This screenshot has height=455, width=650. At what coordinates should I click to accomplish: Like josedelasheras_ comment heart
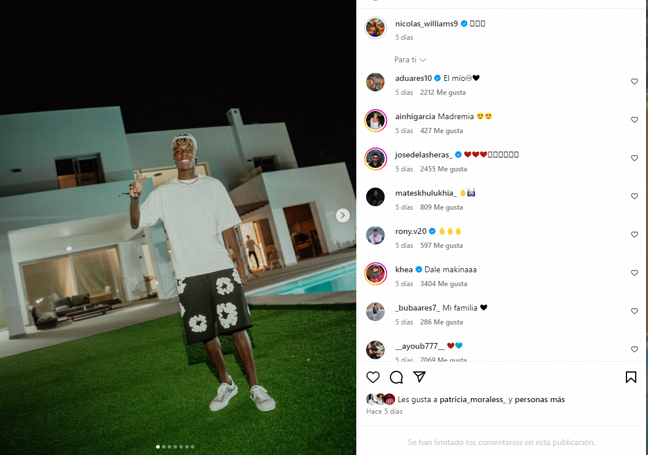click(634, 158)
